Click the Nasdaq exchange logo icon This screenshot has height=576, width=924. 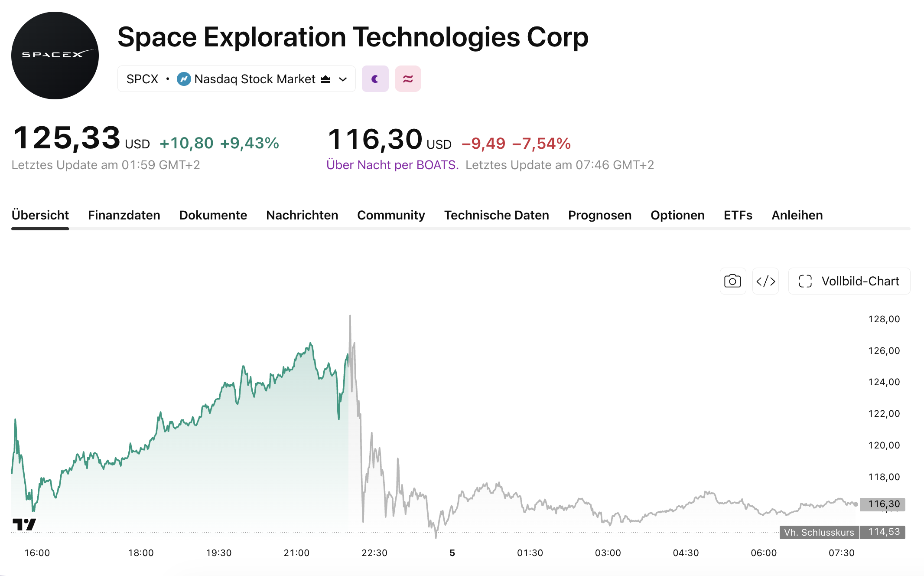(184, 79)
